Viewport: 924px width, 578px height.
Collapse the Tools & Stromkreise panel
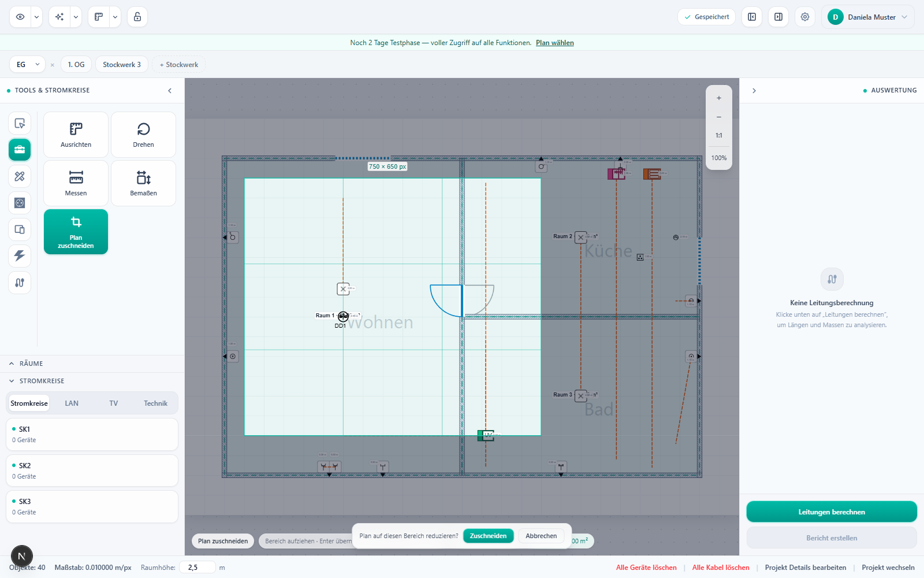click(170, 91)
